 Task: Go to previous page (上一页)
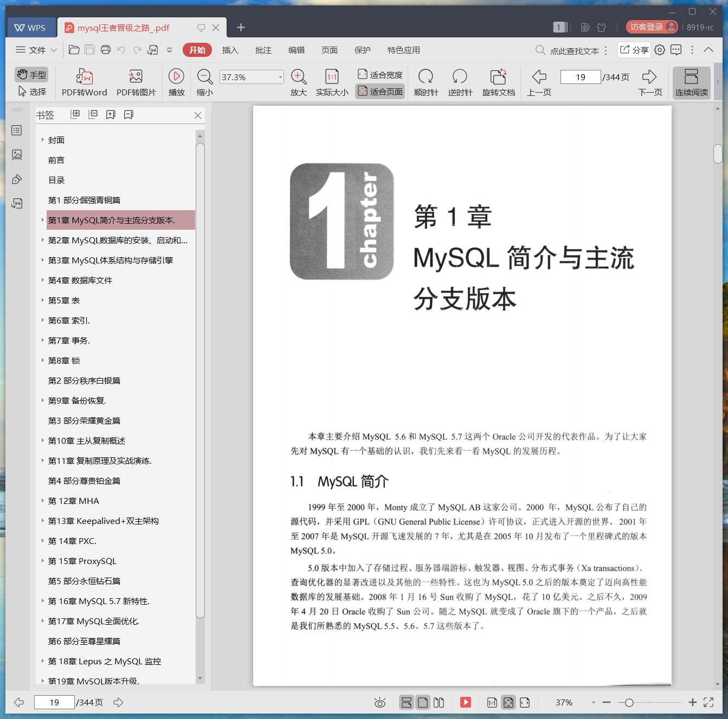539,82
